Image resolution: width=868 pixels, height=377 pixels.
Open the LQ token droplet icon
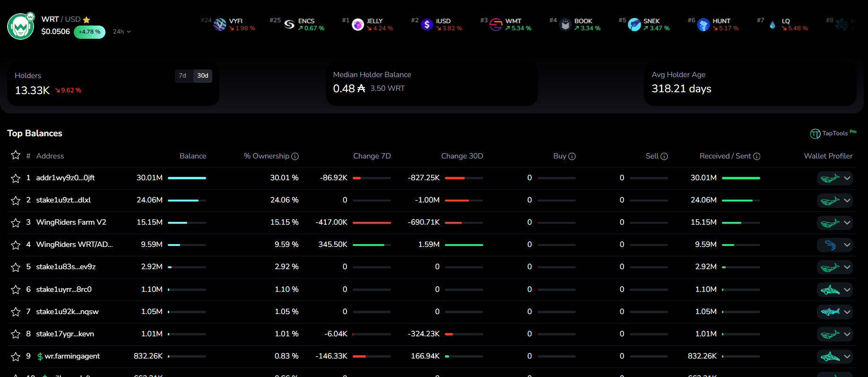pos(773,25)
